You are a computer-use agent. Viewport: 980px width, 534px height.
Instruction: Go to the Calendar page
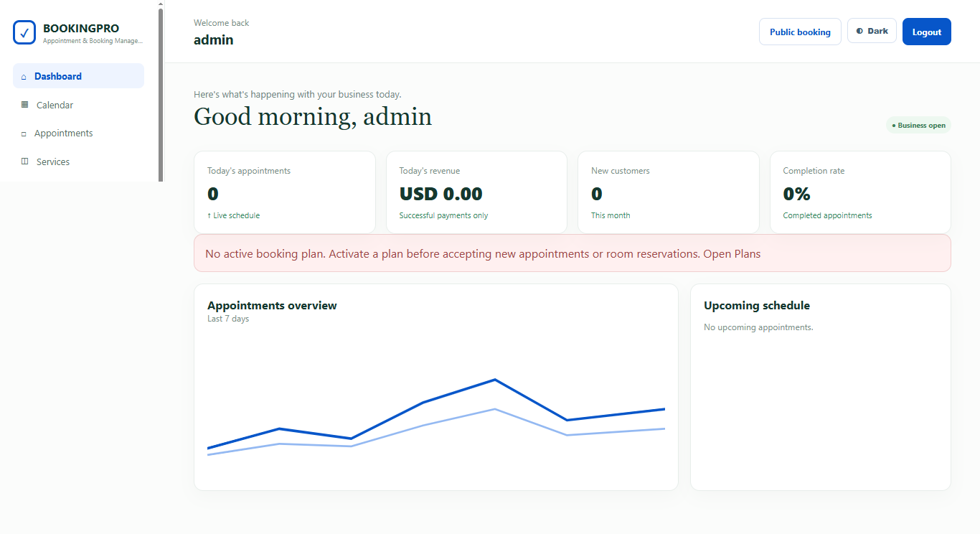click(78, 105)
